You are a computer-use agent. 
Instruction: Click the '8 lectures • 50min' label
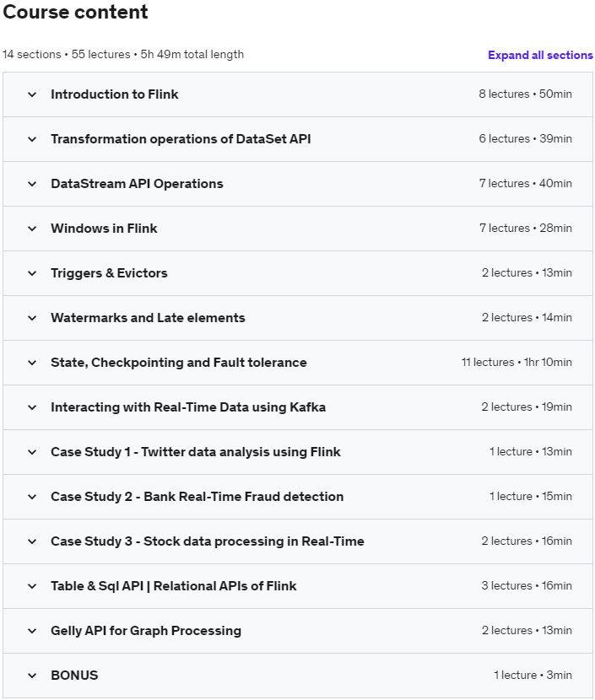[x=525, y=94]
